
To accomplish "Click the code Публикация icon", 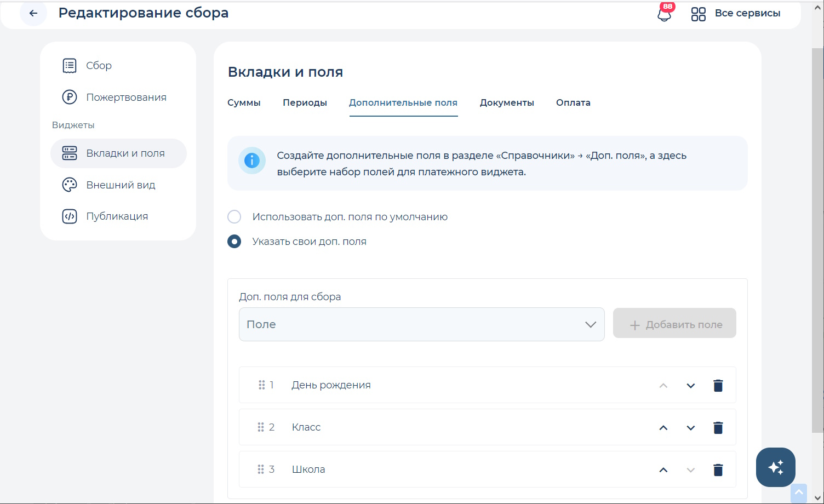I will (x=70, y=216).
